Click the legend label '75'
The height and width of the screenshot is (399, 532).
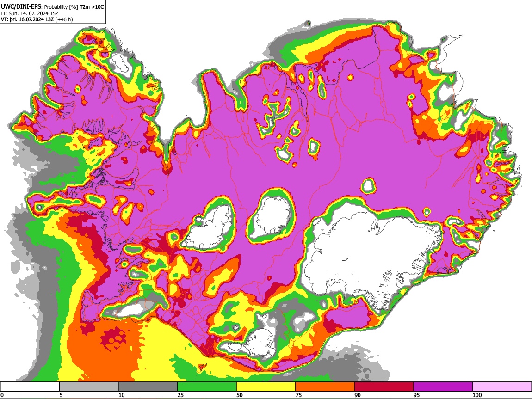(298, 395)
